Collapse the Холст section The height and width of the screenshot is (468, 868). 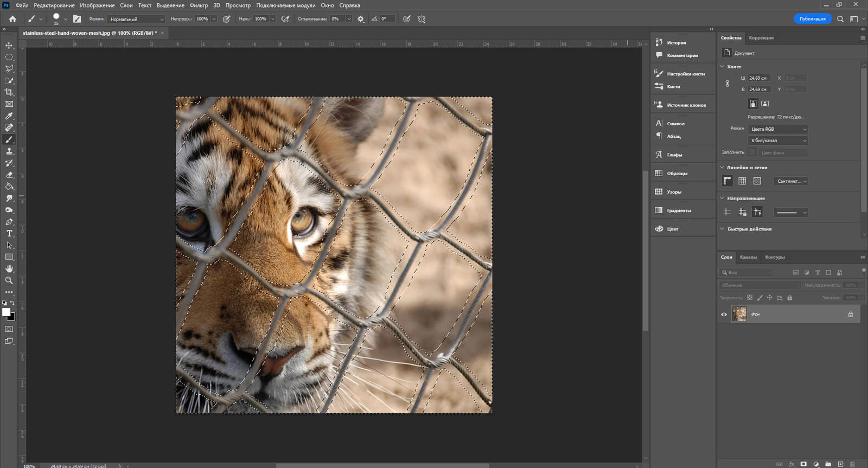point(722,67)
